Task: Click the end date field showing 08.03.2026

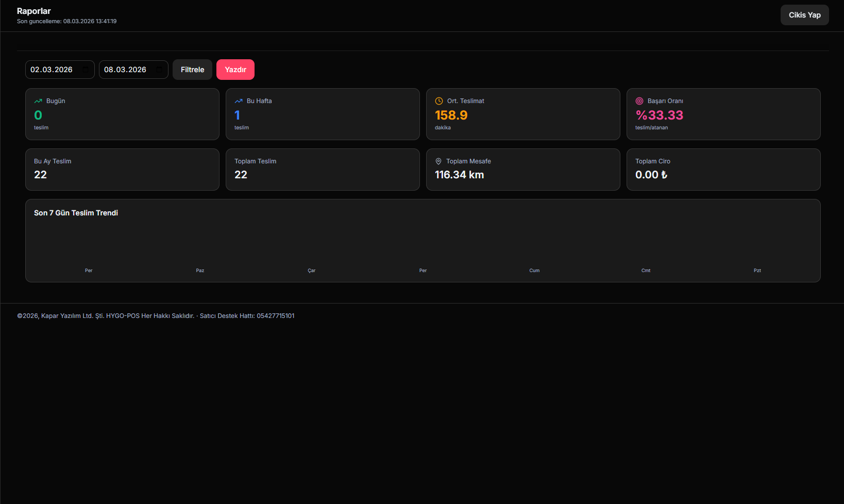Action: [x=125, y=70]
